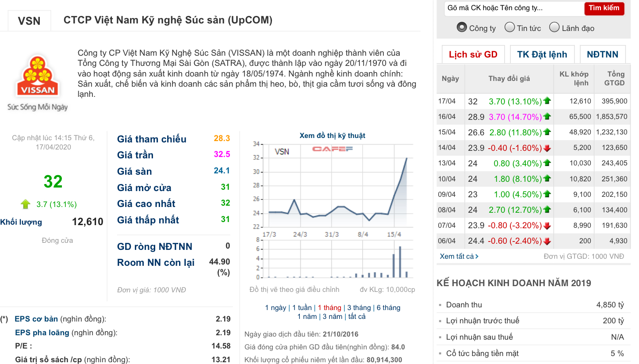
Task: Show the tất cả chart range
Action: [x=358, y=316]
